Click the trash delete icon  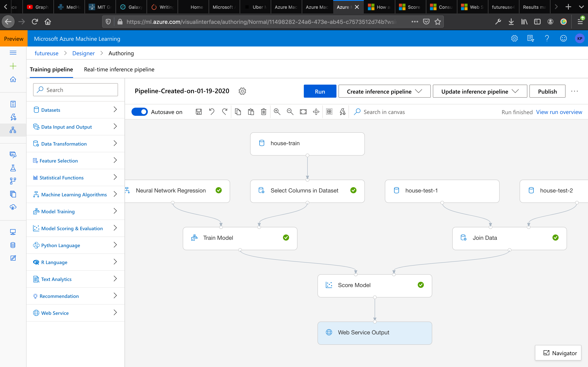pos(264,112)
